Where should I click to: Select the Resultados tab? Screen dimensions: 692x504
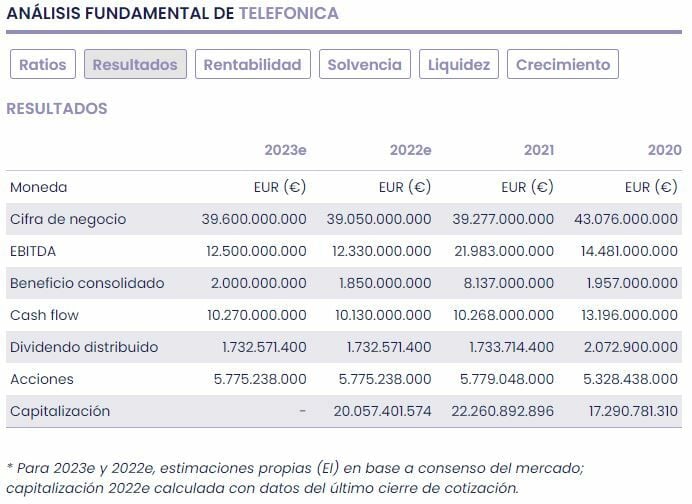coord(135,65)
